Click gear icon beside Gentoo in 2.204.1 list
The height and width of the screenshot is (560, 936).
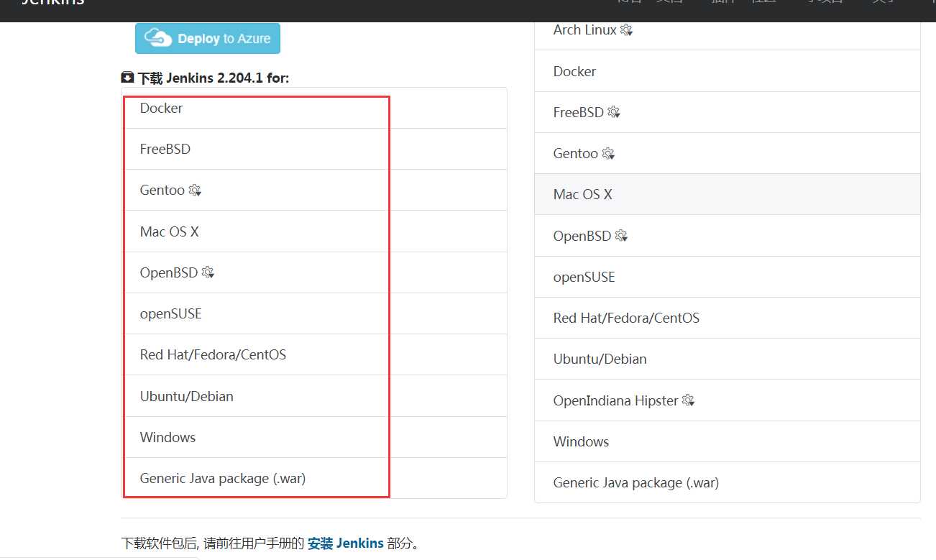195,191
